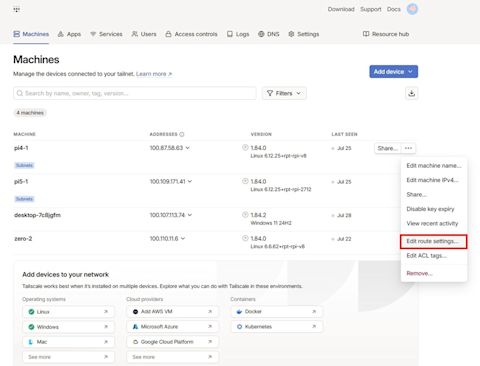Image resolution: width=480 pixels, height=366 pixels.
Task: Open the DNS tab
Action: [x=269, y=34]
